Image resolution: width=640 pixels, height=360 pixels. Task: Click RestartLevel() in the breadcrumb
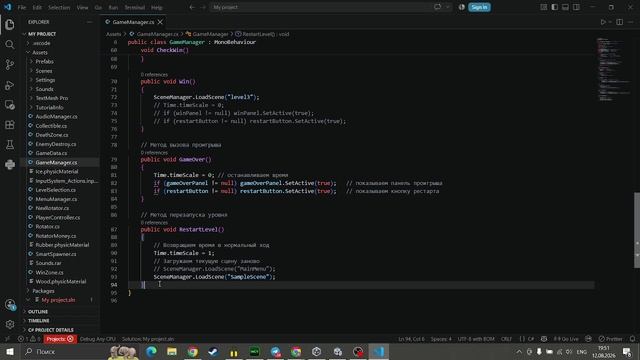click(x=262, y=34)
